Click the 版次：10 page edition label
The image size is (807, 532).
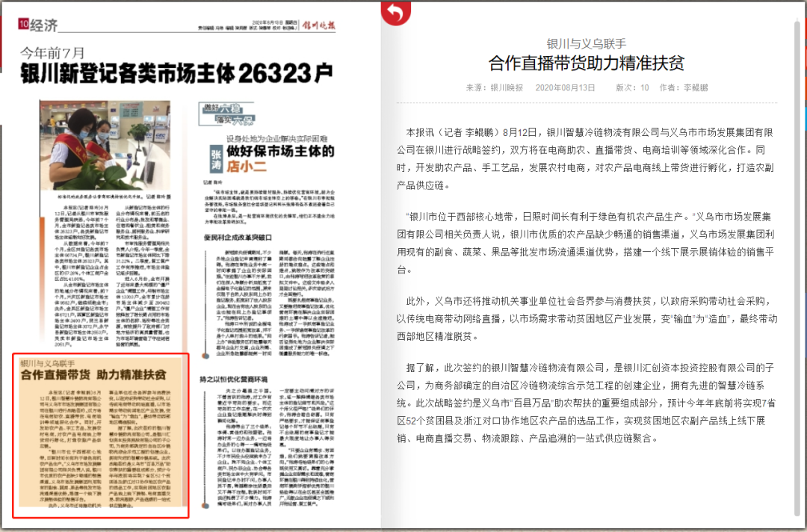point(632,87)
